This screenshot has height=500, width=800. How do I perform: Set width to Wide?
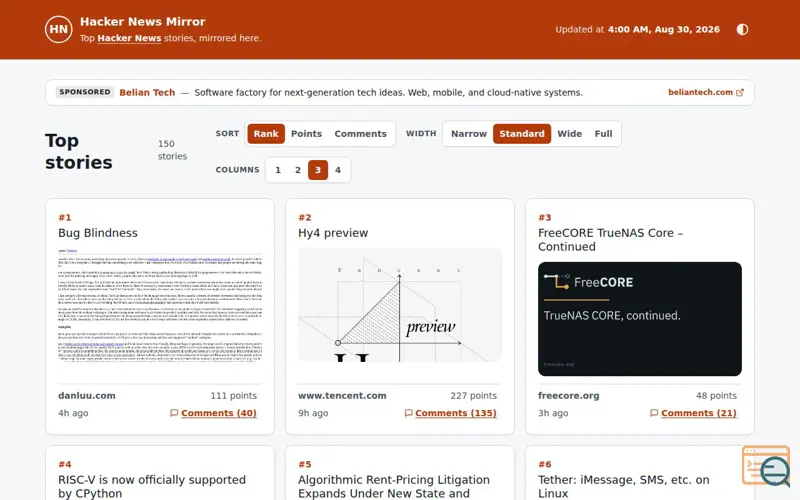569,134
